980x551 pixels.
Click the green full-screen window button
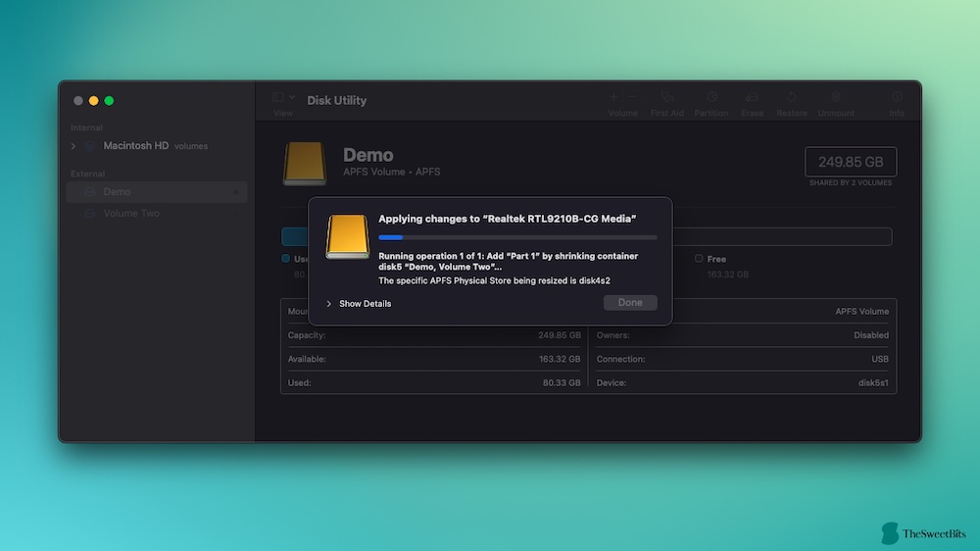pos(110,101)
